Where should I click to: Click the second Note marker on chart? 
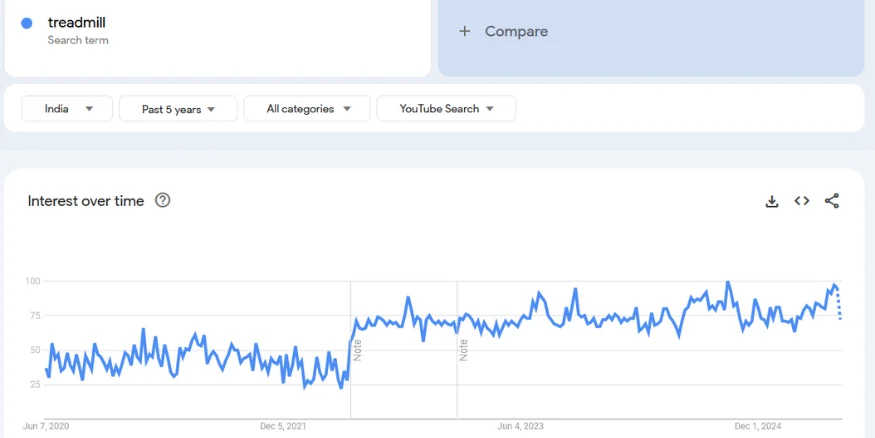(x=464, y=350)
